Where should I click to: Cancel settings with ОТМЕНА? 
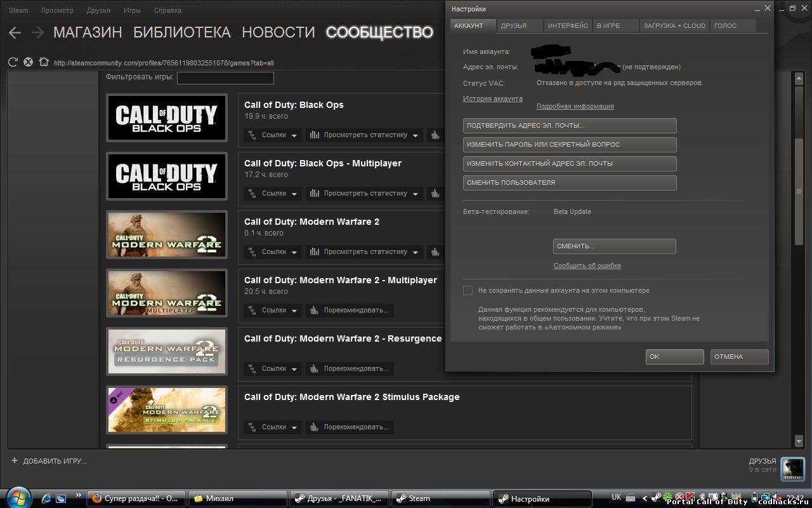[740, 357]
